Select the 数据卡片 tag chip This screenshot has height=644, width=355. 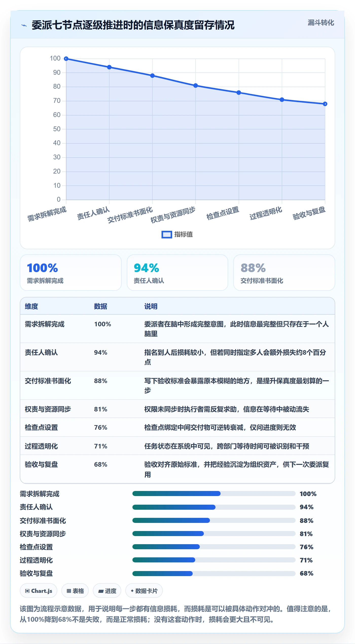click(x=144, y=591)
